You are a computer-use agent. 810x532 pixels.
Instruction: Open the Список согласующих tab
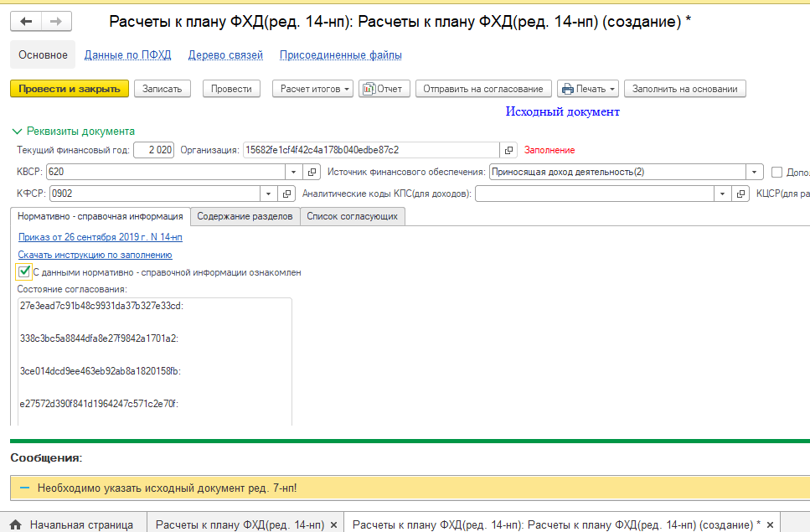[353, 216]
